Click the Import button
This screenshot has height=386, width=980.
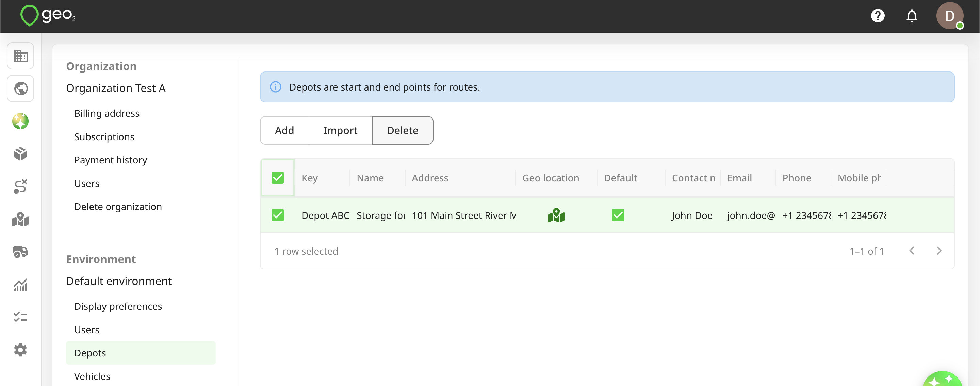[341, 131]
